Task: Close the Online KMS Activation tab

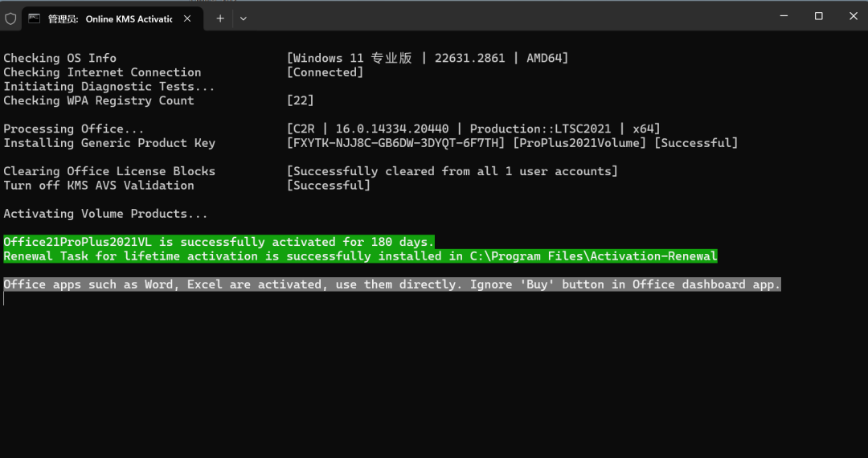Action: [x=187, y=18]
